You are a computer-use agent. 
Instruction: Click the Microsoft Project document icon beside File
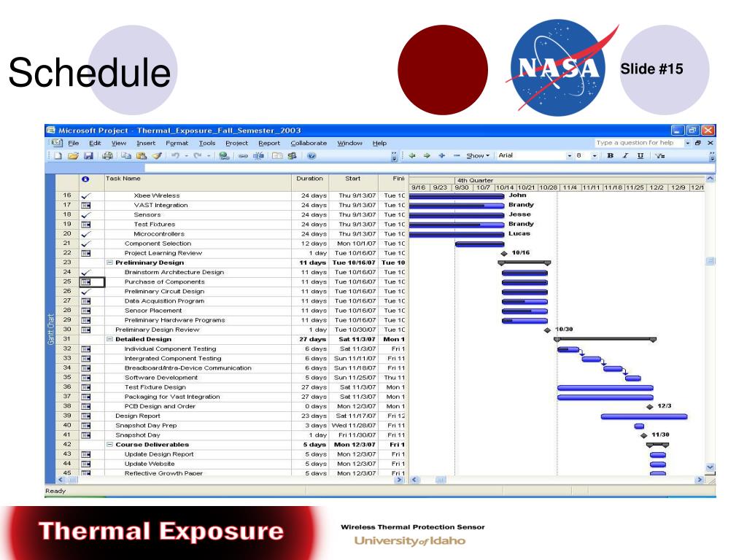[x=58, y=143]
